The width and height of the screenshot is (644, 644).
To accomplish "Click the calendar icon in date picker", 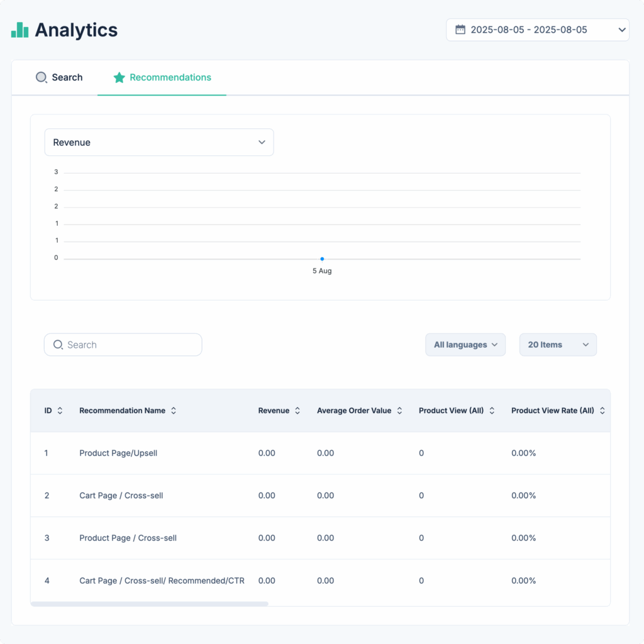I will (x=460, y=30).
